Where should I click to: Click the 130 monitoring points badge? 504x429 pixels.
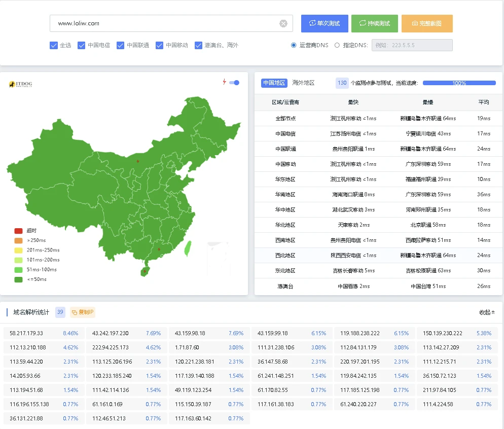click(x=342, y=83)
